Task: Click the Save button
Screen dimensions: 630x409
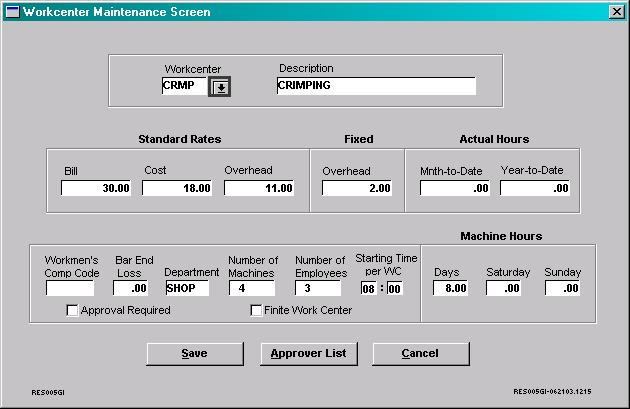Action: pyautogui.click(x=195, y=354)
